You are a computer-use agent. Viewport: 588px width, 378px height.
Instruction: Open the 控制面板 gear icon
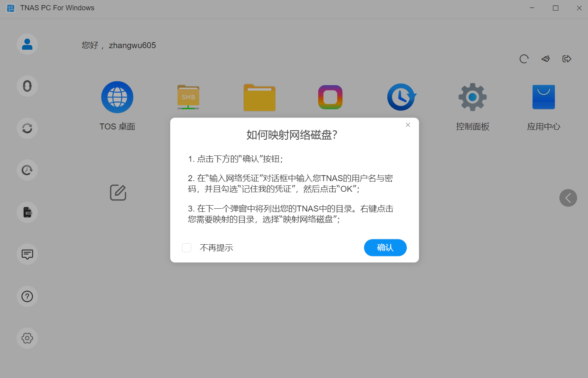473,97
